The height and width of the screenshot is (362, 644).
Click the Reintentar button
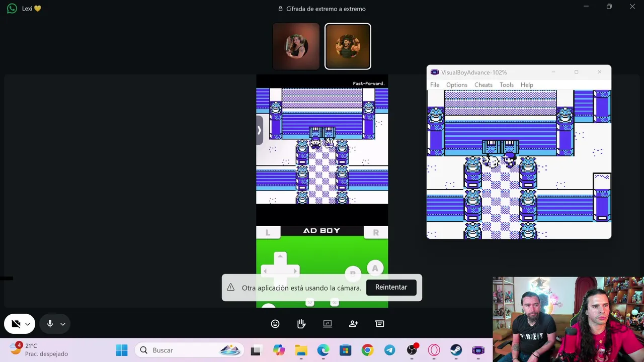point(391,287)
